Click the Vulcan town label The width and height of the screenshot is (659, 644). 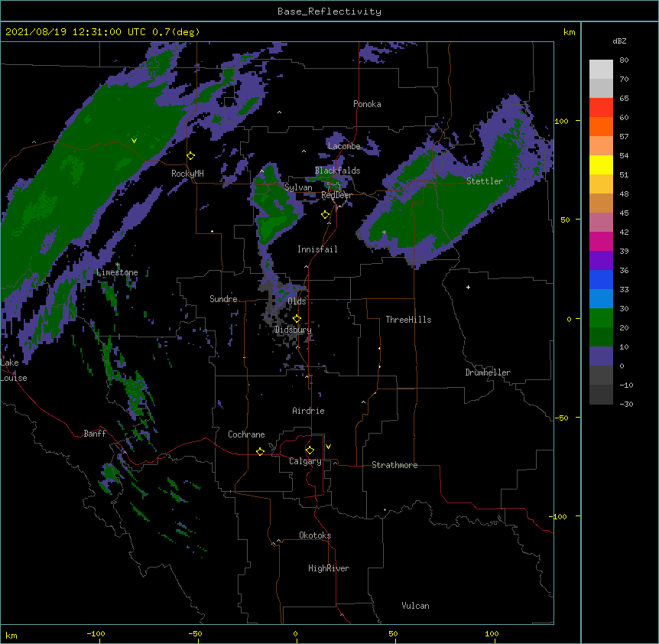click(x=415, y=606)
